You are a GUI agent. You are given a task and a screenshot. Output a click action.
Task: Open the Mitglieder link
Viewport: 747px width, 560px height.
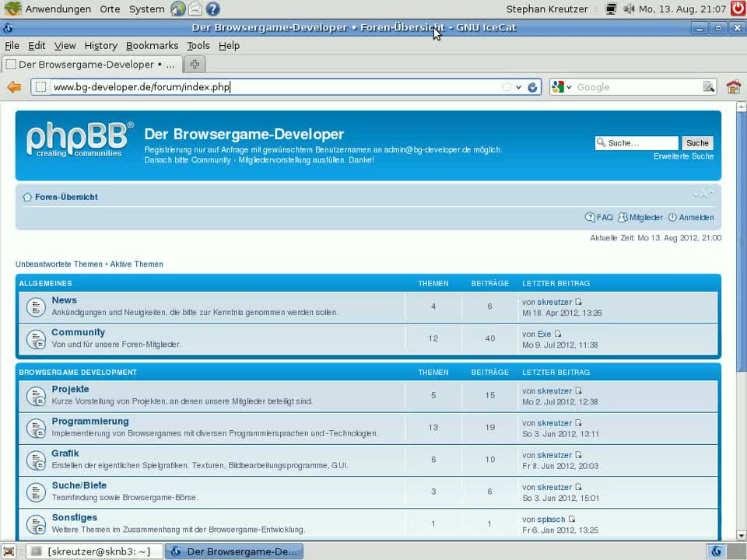(x=640, y=217)
